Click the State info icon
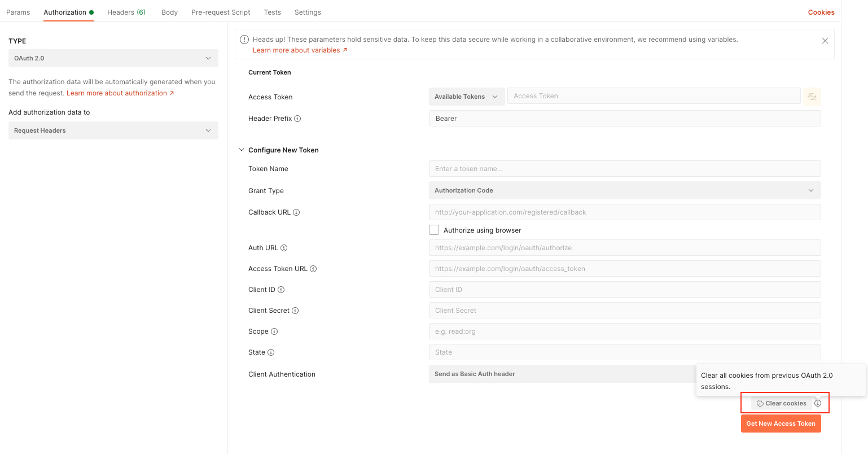Screen dimensions: 868x454 pyautogui.click(x=270, y=352)
